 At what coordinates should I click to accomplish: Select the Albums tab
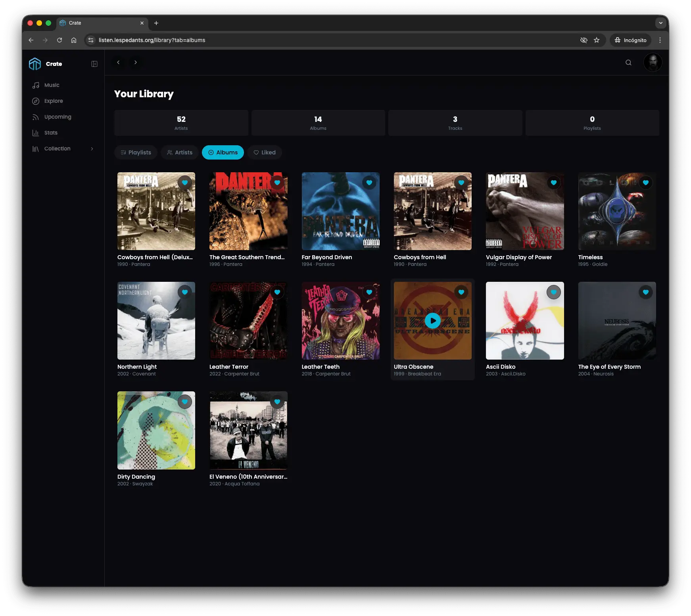tap(223, 152)
